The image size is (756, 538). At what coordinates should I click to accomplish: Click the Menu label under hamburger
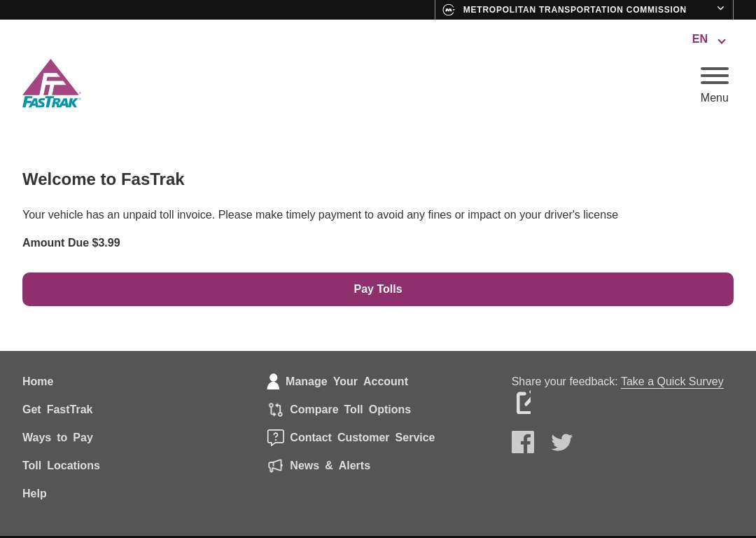[x=714, y=97]
